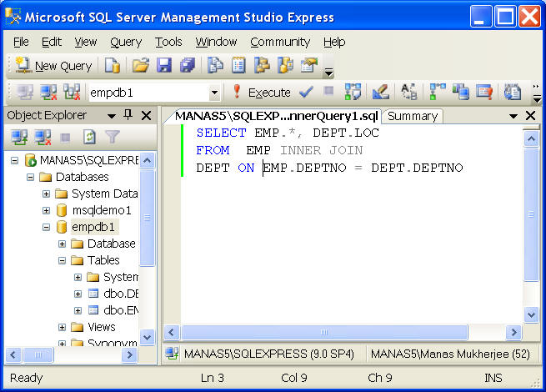
Task: Click Object Explorer horizontal scroll right arrow
Action: (x=129, y=354)
